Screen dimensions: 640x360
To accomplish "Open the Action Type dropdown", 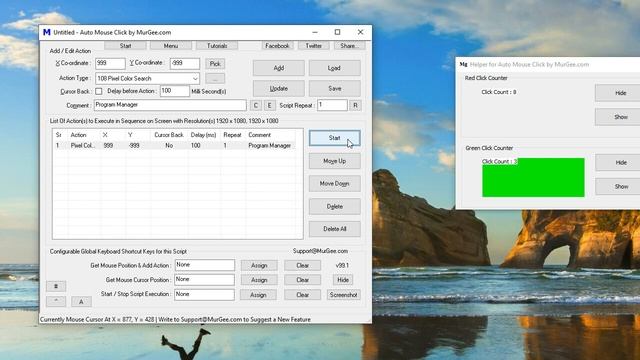I will (195, 78).
